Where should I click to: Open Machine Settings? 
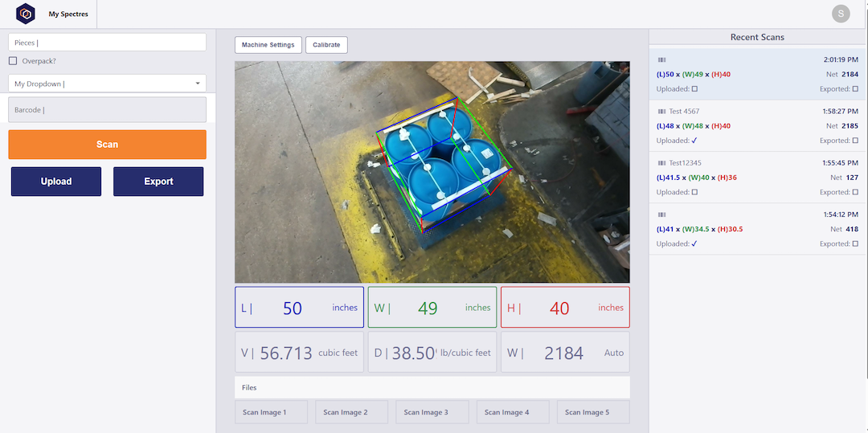point(268,45)
